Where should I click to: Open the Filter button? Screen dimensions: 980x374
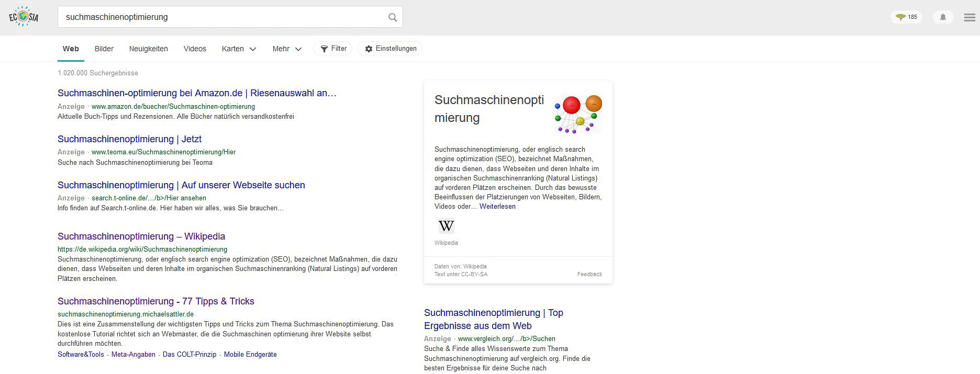pos(333,49)
